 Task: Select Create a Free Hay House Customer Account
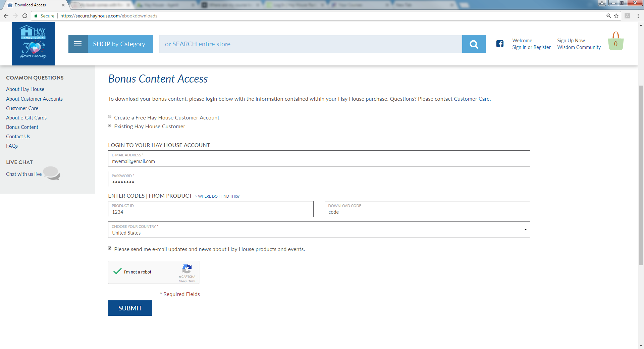point(110,117)
